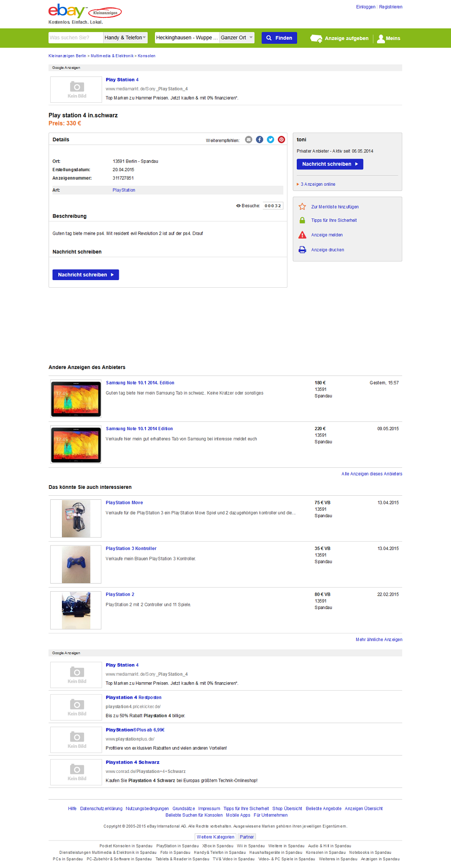Viewport: 451px width, 868px height.
Task: Open the PlayStation 2 listing thumbnail
Action: click(76, 610)
